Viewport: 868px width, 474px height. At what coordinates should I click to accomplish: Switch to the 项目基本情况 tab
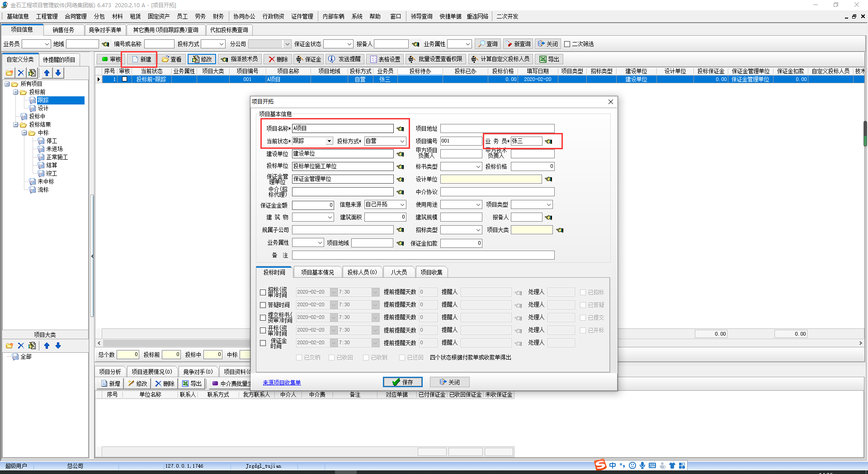pos(317,272)
